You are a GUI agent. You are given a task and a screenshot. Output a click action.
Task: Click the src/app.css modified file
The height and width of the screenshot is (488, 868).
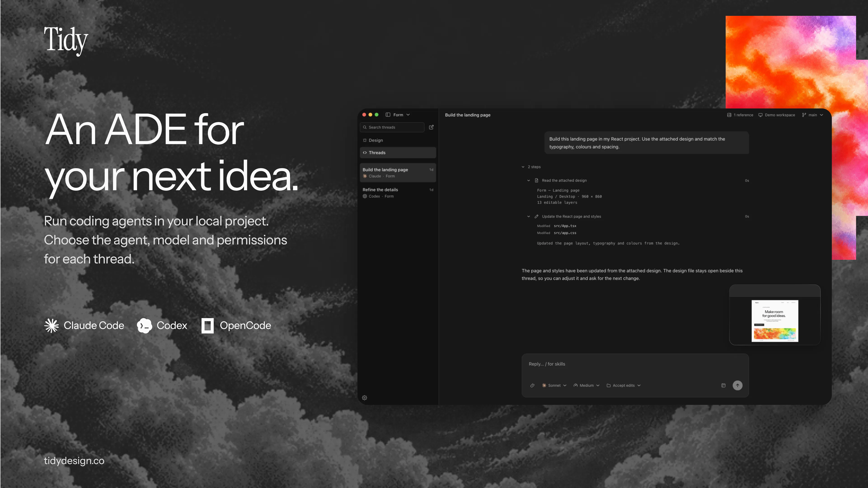[565, 233]
